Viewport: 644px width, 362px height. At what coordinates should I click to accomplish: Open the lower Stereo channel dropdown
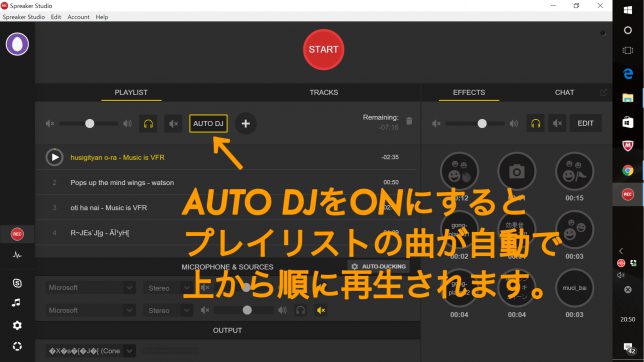pos(168,310)
